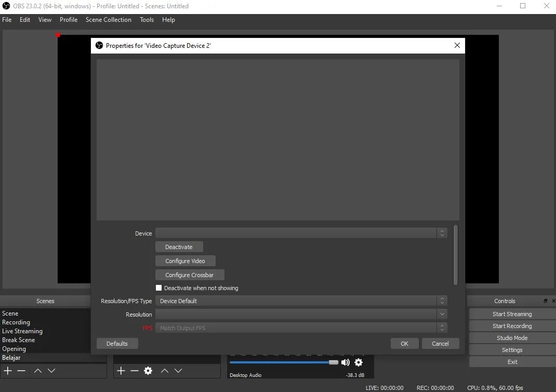
Task: Open Desktop Audio advanced settings gear icon
Action: pos(359,362)
